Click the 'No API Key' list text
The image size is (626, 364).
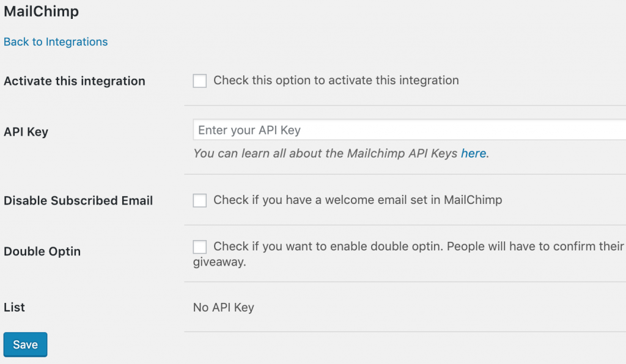[224, 307]
